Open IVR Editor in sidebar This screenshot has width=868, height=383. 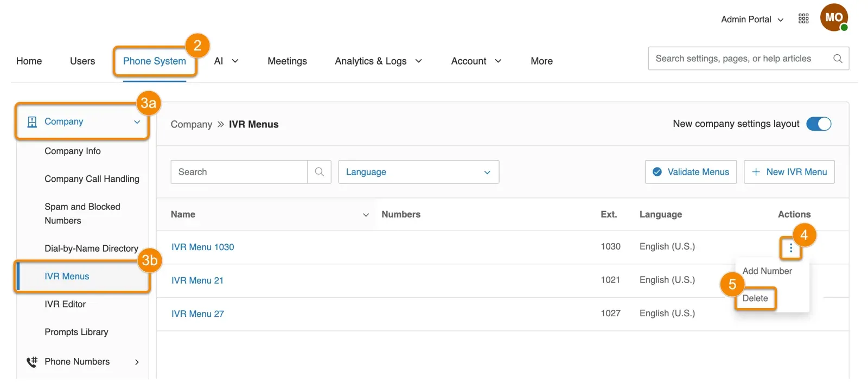(x=65, y=304)
